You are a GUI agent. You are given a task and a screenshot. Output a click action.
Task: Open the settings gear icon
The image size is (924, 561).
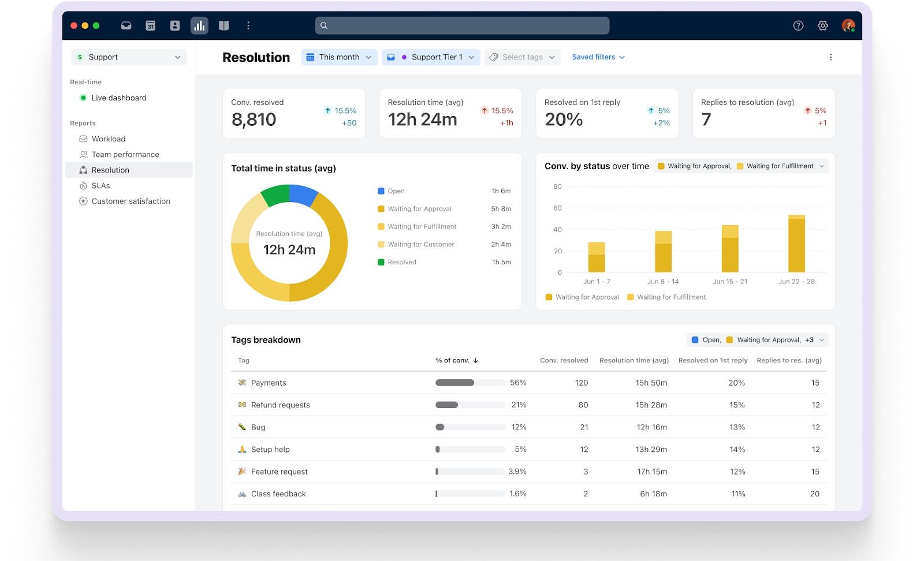click(x=823, y=25)
